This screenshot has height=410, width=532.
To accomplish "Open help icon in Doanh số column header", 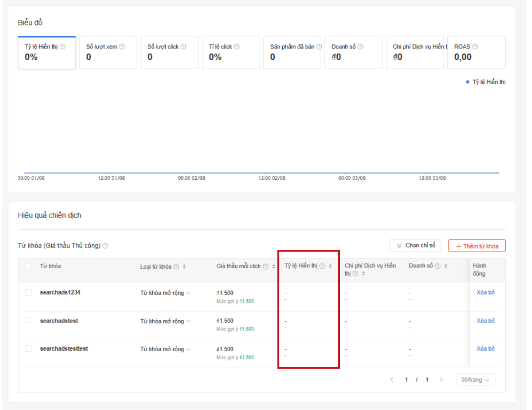I will (x=437, y=266).
